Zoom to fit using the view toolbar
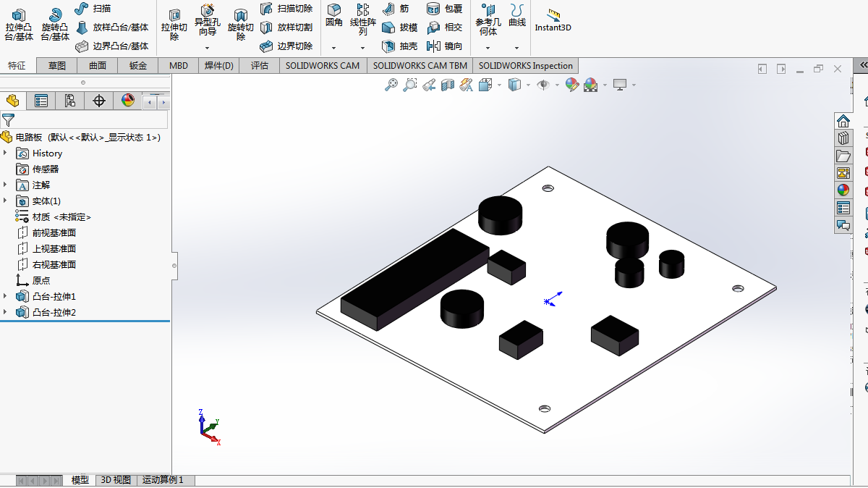Image resolution: width=868 pixels, height=488 pixels. click(x=391, y=85)
